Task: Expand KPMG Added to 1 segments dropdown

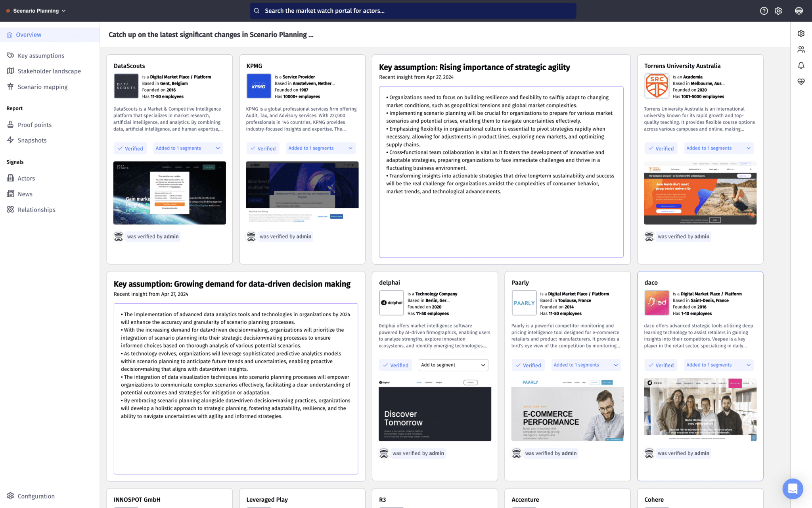Action: point(320,148)
